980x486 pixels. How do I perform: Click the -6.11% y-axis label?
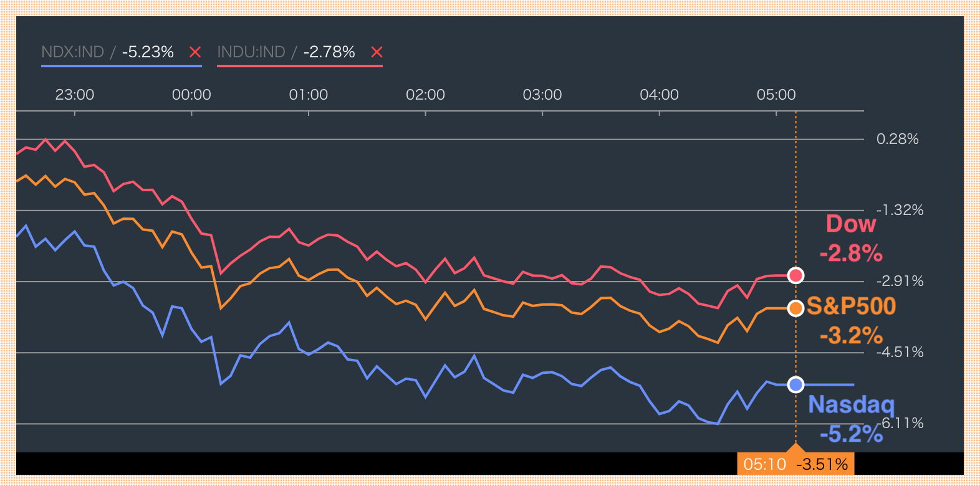click(x=901, y=423)
